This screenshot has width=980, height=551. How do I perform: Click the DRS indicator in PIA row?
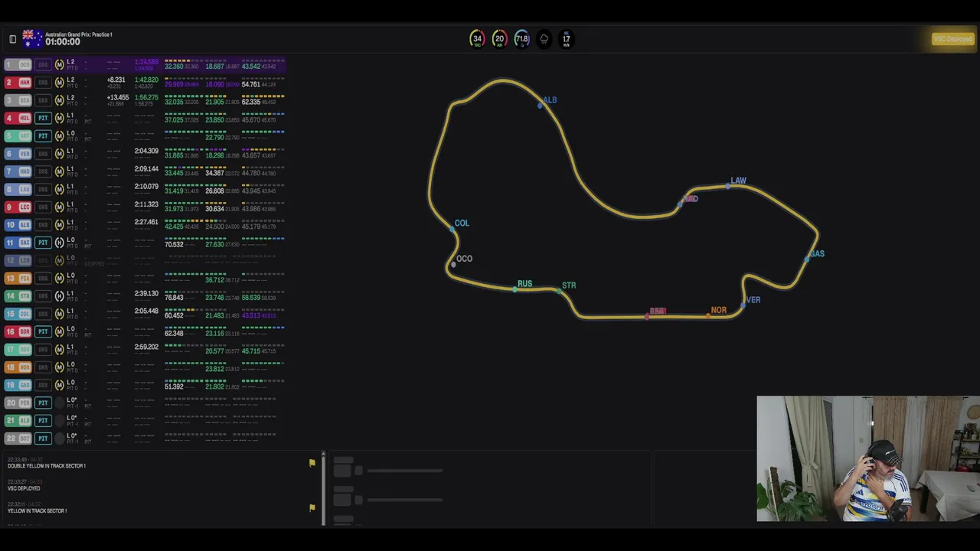[43, 278]
